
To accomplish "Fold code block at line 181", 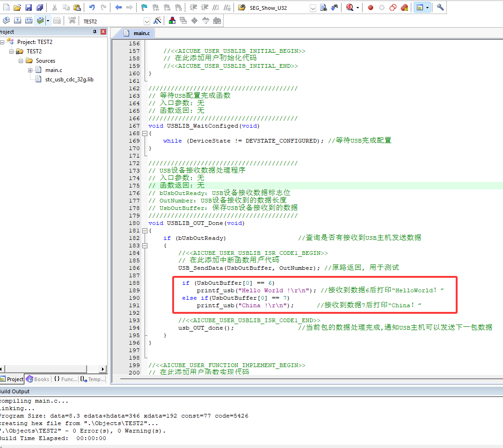I will (145, 231).
